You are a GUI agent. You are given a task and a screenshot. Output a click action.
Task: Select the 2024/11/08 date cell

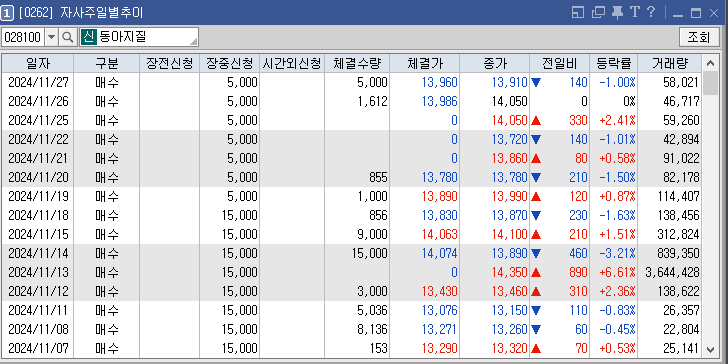tap(38, 329)
